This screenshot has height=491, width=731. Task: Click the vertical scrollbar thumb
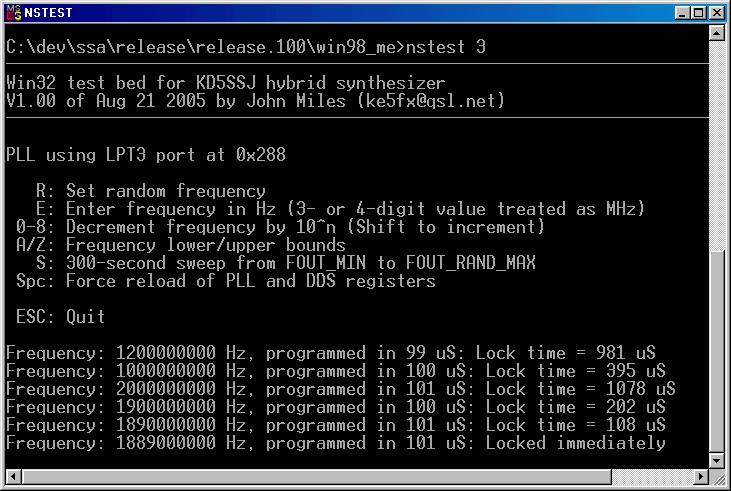(717, 351)
